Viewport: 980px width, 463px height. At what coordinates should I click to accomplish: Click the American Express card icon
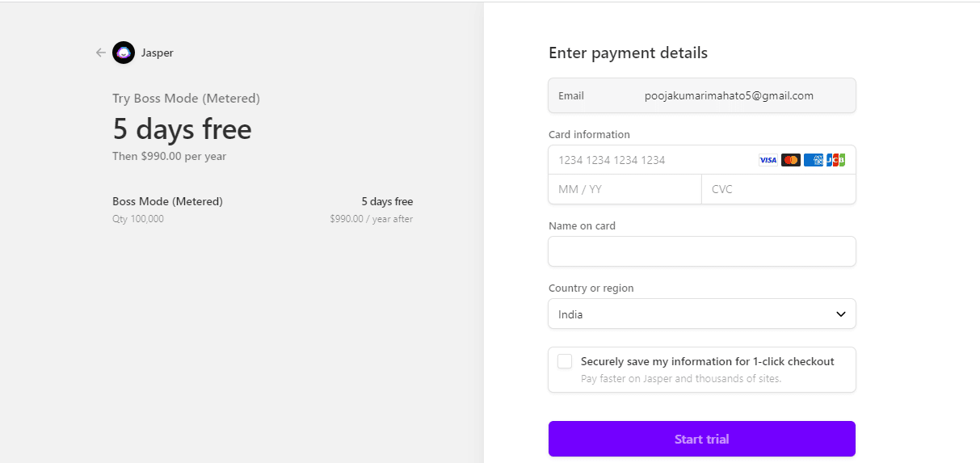[x=814, y=160]
